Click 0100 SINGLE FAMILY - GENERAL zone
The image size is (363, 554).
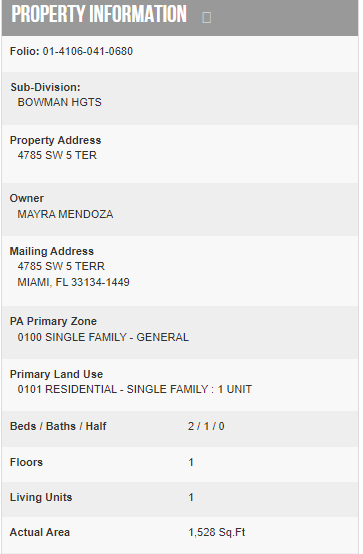click(103, 337)
